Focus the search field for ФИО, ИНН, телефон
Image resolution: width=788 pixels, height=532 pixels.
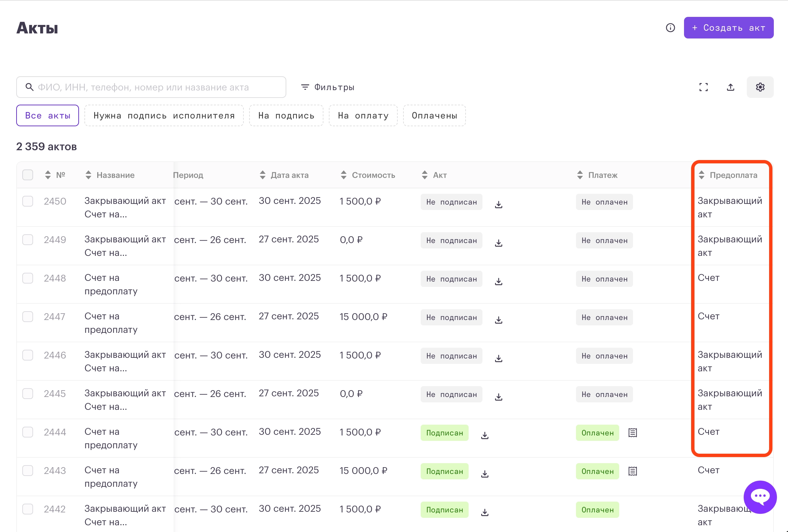coord(151,87)
